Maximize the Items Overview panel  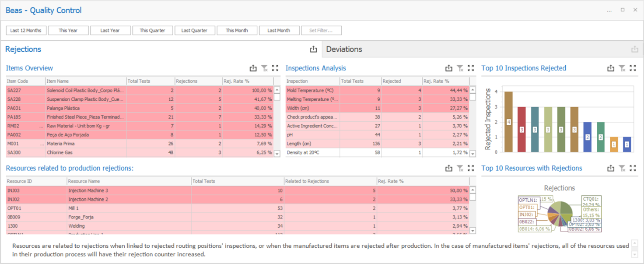click(x=275, y=68)
